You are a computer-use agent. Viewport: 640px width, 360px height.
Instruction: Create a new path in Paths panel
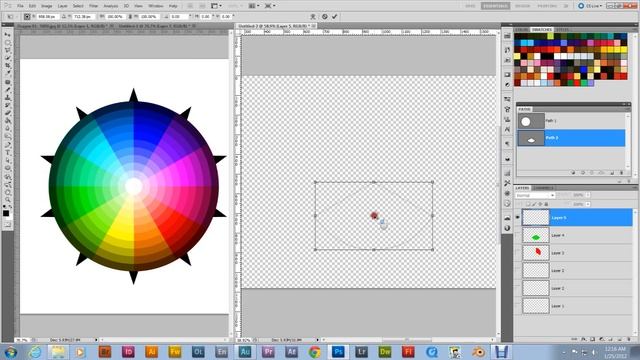[x=612, y=173]
